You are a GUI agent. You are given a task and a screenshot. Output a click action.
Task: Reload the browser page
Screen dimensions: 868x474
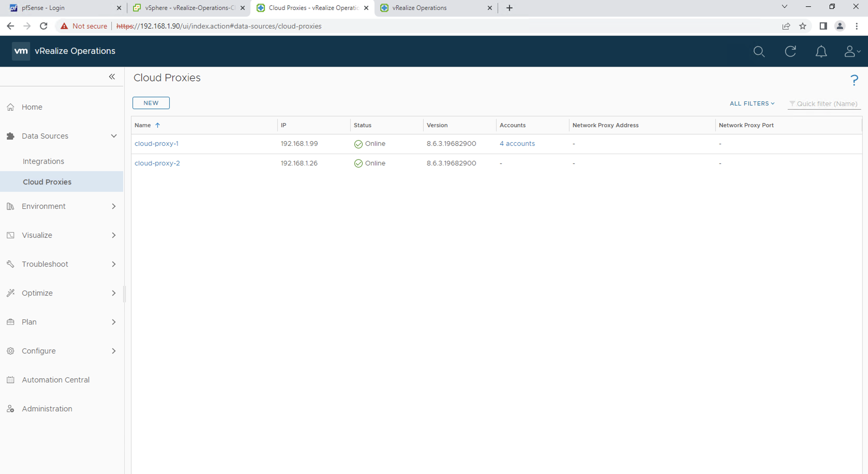(x=43, y=26)
